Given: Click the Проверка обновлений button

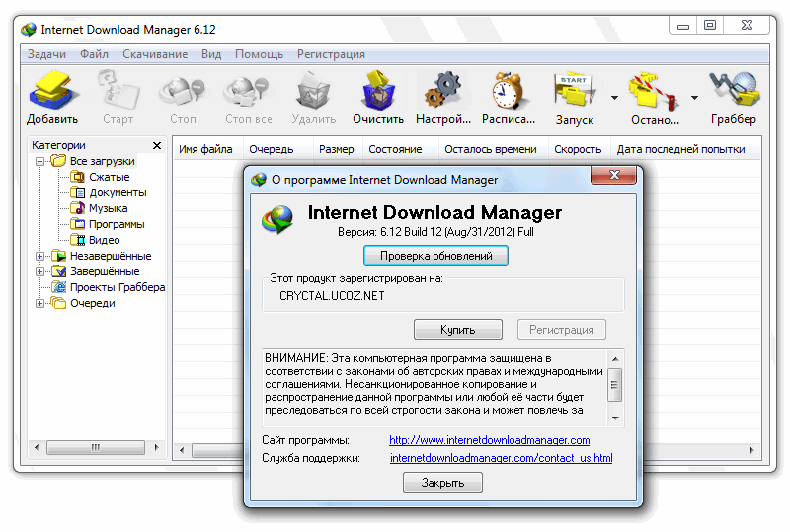Looking at the screenshot, I should 435,256.
